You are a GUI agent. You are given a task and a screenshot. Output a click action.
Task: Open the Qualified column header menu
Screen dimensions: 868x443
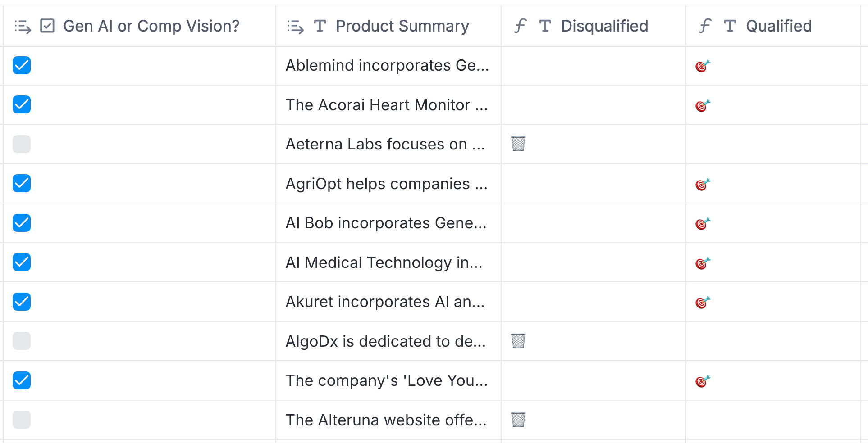coord(778,26)
